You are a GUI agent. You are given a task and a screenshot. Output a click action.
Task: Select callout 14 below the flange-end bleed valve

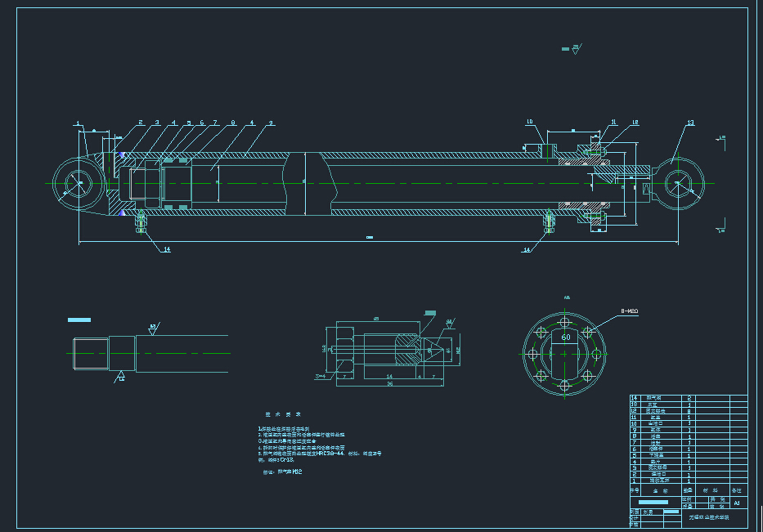pos(527,250)
